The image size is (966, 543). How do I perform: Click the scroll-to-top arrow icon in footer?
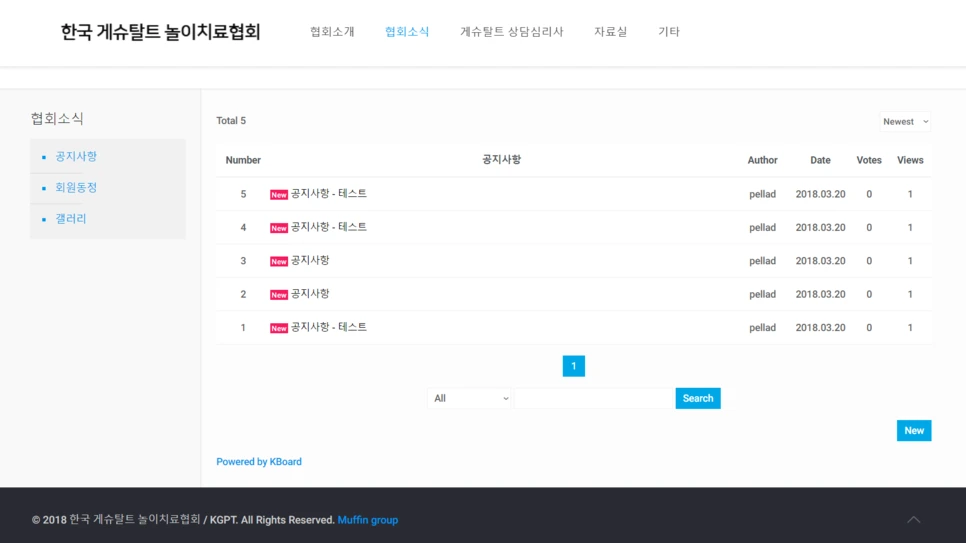pyautogui.click(x=914, y=520)
